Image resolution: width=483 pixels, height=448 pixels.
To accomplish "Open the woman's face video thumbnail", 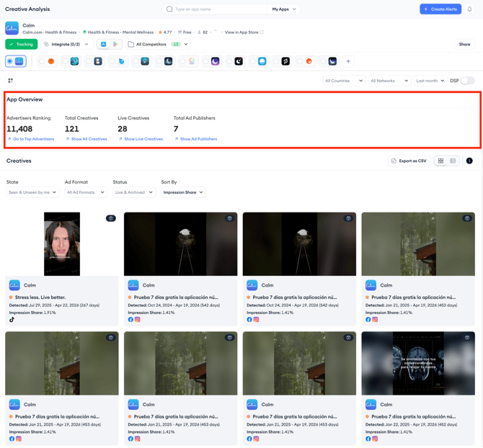I will (62, 244).
